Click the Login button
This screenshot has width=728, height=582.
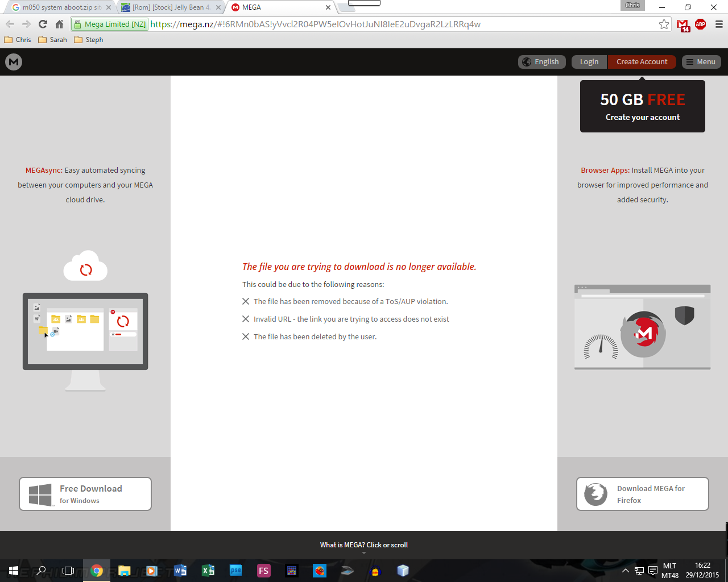589,62
